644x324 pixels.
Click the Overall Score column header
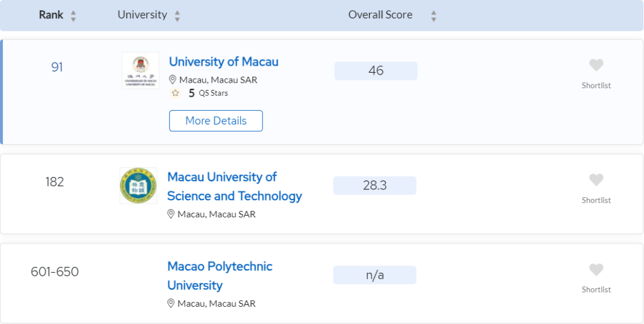(x=380, y=15)
